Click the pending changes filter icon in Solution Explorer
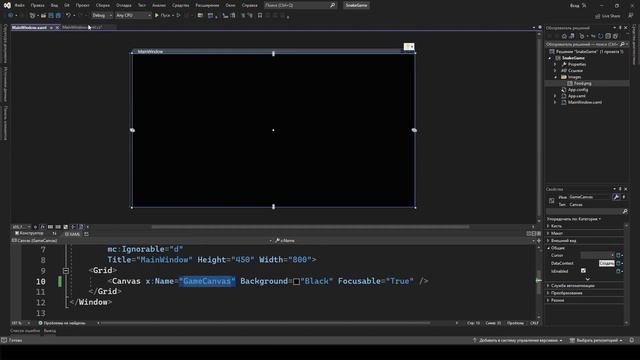 [x=582, y=36]
